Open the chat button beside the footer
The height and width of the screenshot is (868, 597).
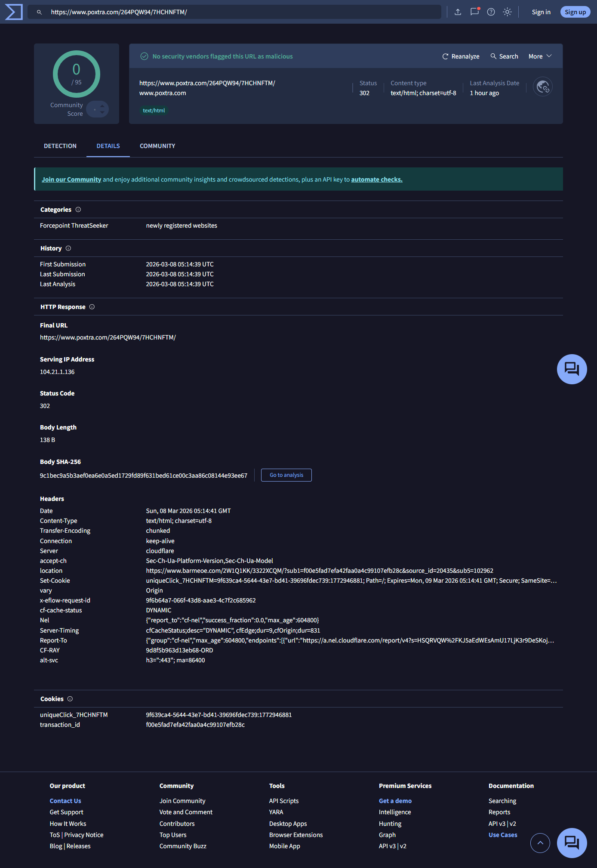click(x=572, y=843)
